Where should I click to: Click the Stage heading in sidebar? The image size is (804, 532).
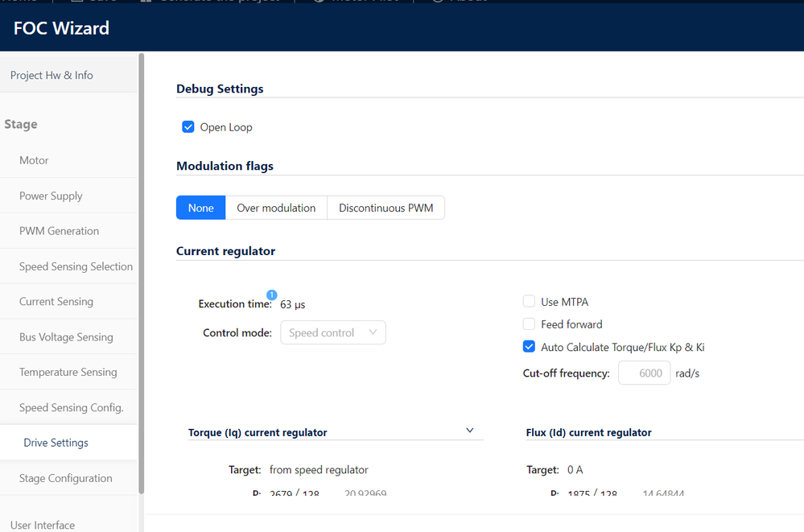pyautogui.click(x=21, y=124)
